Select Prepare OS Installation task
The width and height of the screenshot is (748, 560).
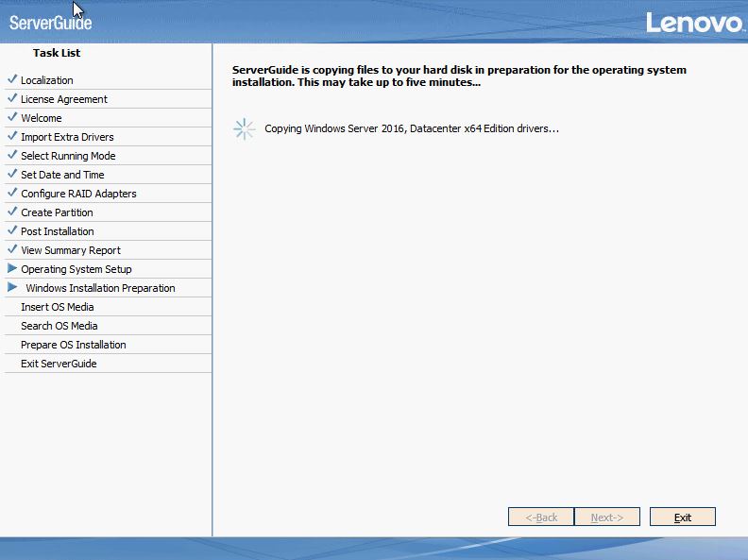pos(109,345)
